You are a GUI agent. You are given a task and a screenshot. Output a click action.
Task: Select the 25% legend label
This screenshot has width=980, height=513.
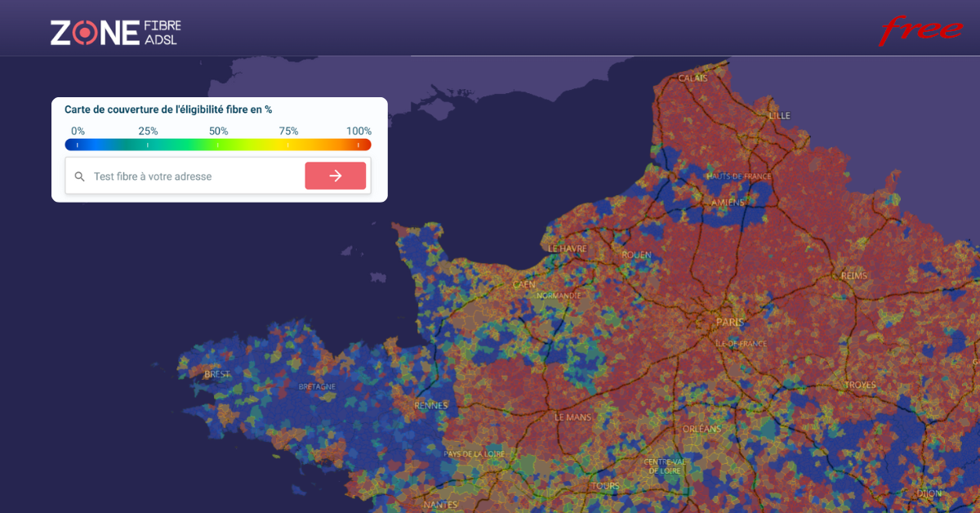(x=148, y=131)
